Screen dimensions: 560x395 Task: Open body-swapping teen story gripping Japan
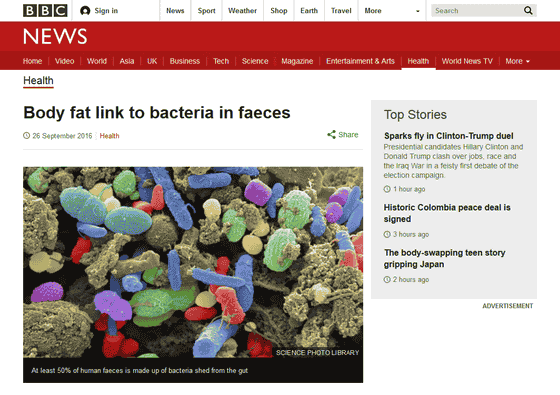[445, 259]
